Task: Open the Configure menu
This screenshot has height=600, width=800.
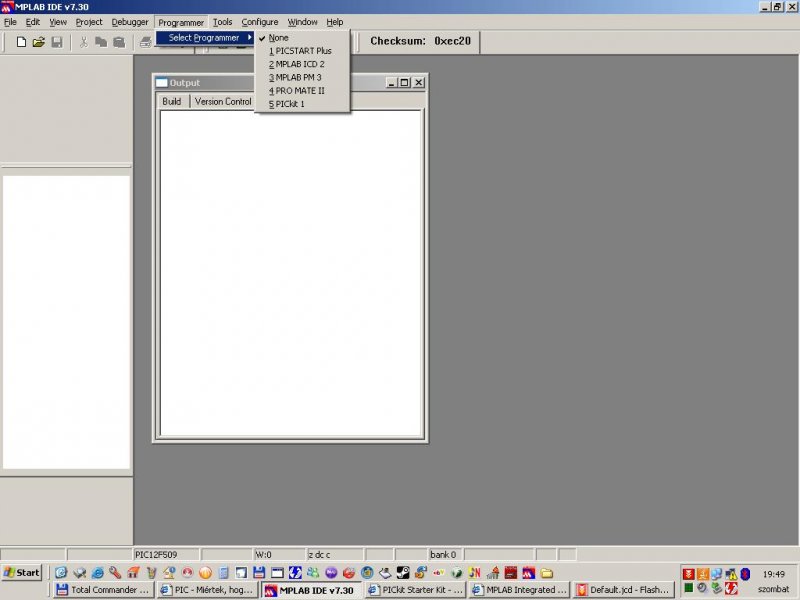Action: pos(260,22)
